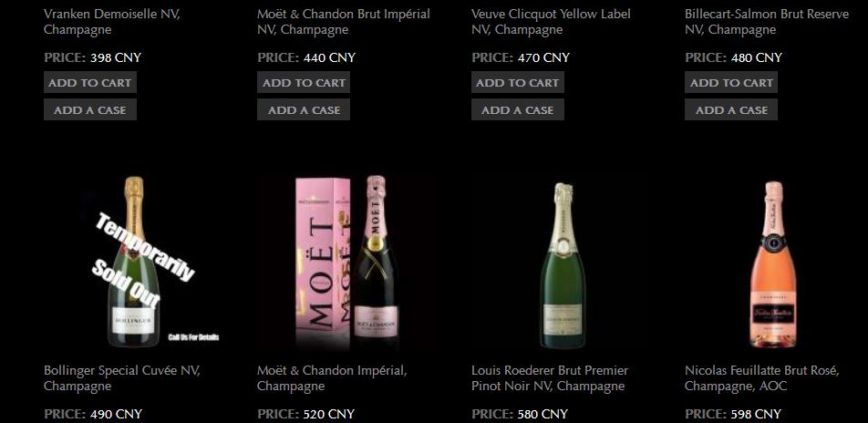Screen dimensions: 868x423
Task: Open Veuve Clicquot Yellow Label title
Action: click(551, 22)
